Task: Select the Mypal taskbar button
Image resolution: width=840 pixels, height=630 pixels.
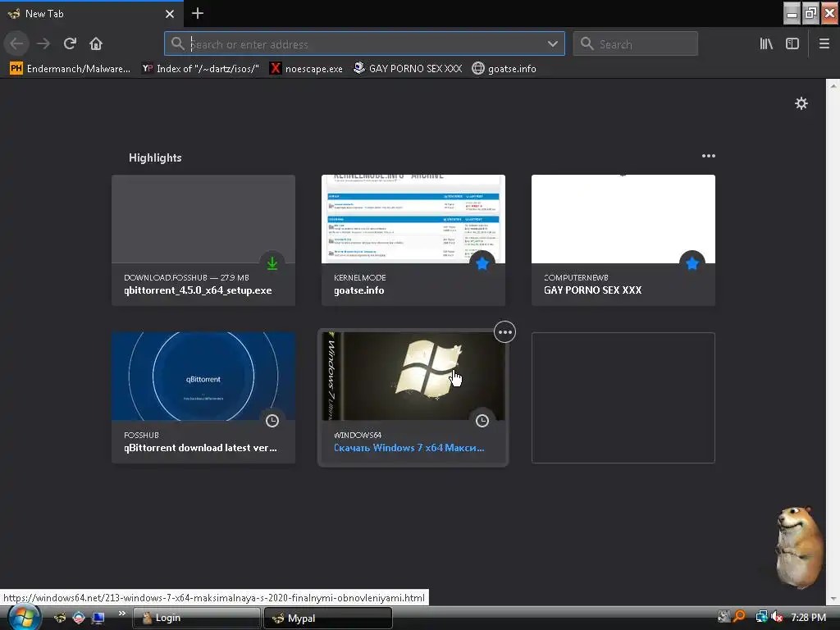Action: [328, 618]
